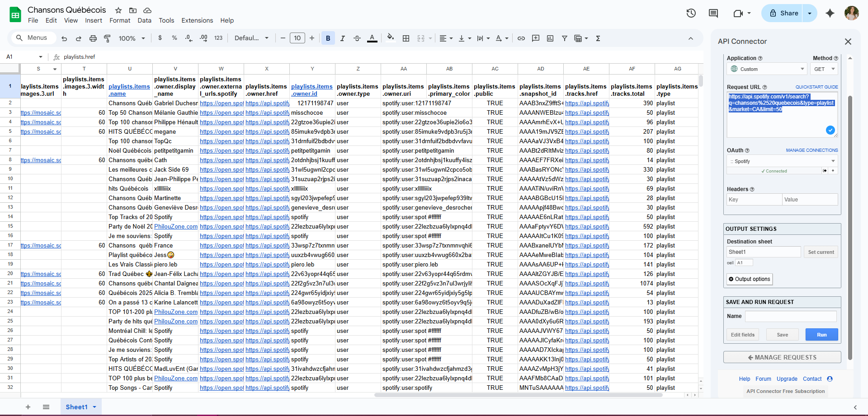Click the Undo icon
The width and height of the screenshot is (868, 416).
click(64, 38)
